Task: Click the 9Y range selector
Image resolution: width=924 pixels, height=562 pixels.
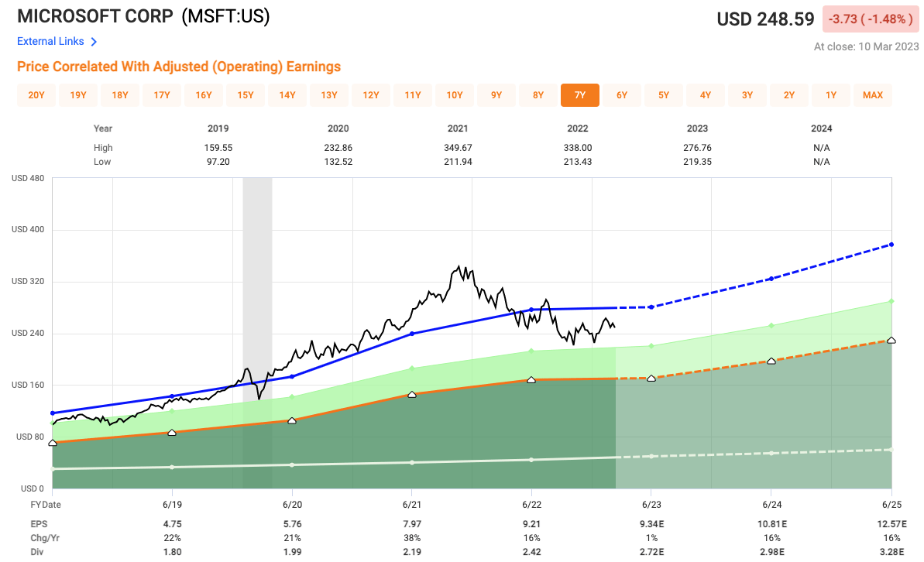Action: [x=496, y=94]
